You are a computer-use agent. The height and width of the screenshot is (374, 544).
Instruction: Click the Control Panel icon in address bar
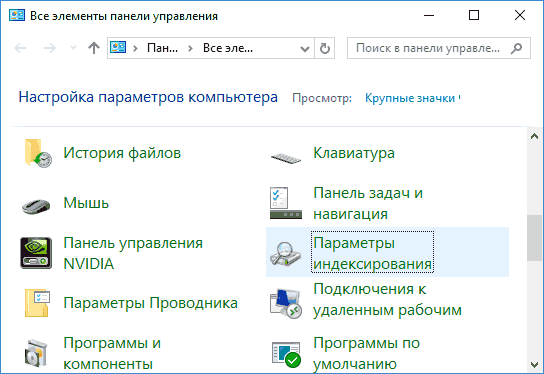(118, 47)
